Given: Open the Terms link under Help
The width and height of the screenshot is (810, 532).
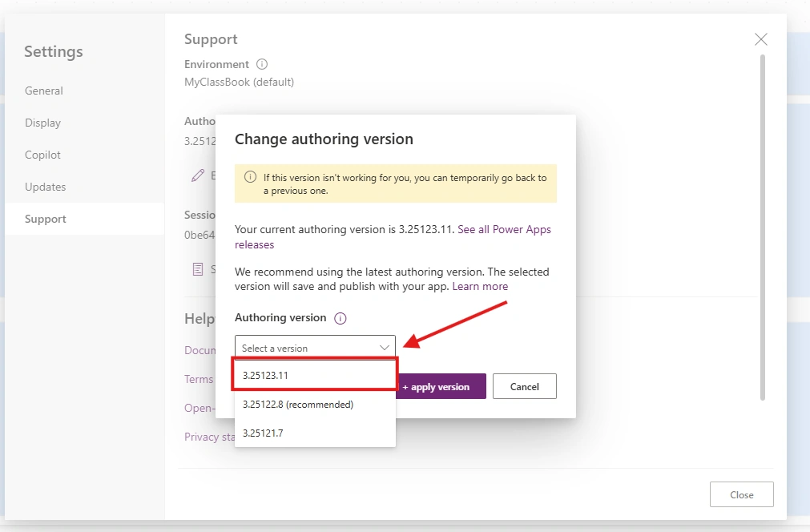Looking at the screenshot, I should click(x=199, y=379).
